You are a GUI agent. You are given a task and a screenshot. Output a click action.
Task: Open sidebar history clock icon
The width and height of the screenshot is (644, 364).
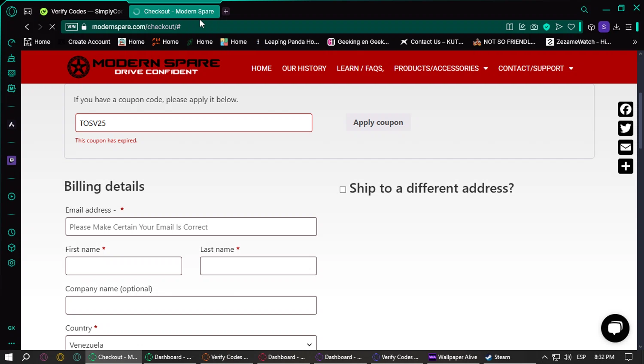click(x=12, y=232)
